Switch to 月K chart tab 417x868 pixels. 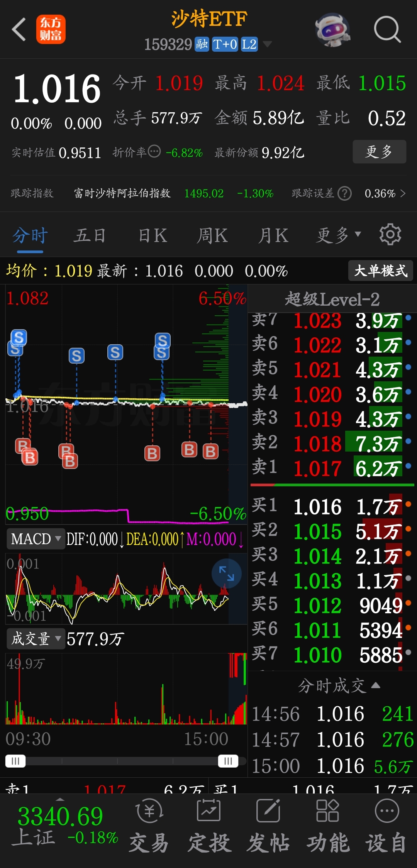273,235
